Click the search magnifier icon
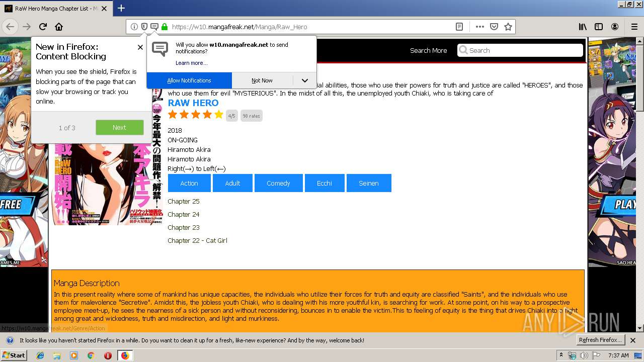644x362 pixels. tap(463, 50)
